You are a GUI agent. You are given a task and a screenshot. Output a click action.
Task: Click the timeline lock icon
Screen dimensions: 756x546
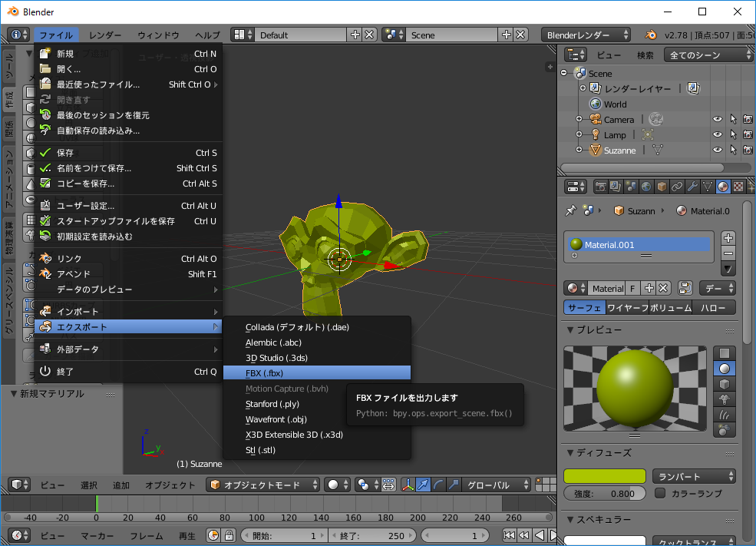[229, 536]
